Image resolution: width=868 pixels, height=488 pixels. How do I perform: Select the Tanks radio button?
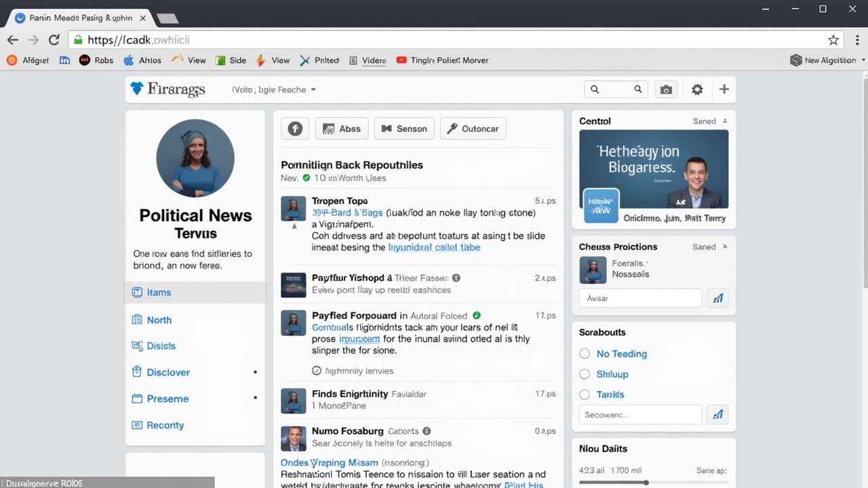585,394
